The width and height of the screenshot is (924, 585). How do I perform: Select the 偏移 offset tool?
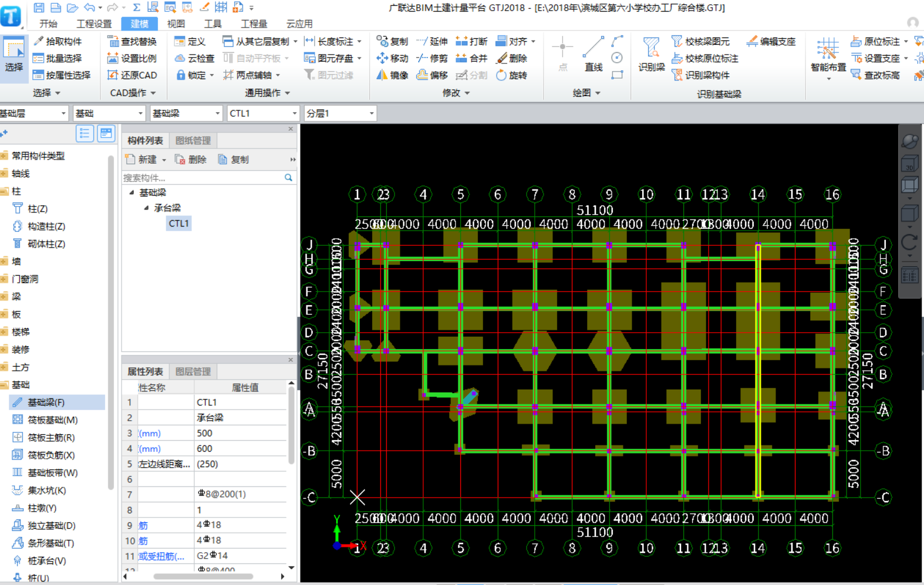(432, 75)
